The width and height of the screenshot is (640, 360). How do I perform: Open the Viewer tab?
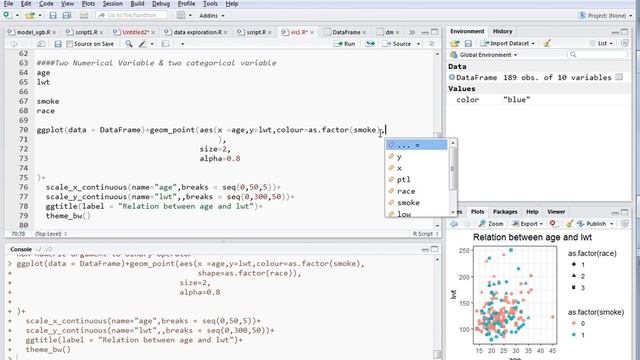coord(556,211)
